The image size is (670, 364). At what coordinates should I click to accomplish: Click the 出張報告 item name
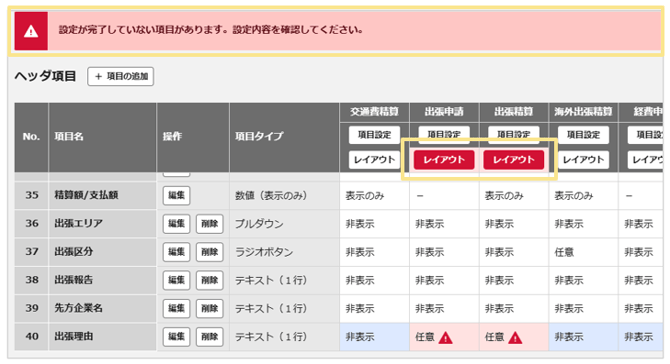(73, 280)
